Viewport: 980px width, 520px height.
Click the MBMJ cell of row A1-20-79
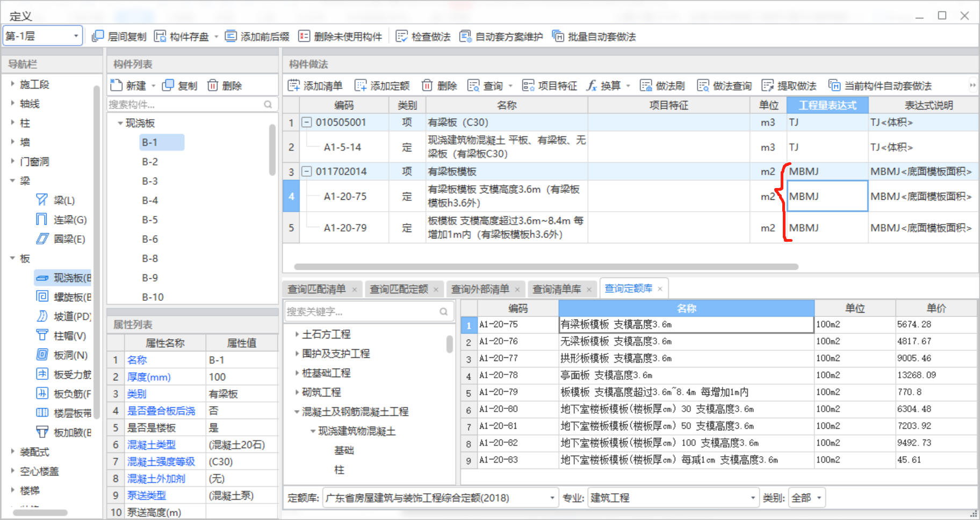827,228
